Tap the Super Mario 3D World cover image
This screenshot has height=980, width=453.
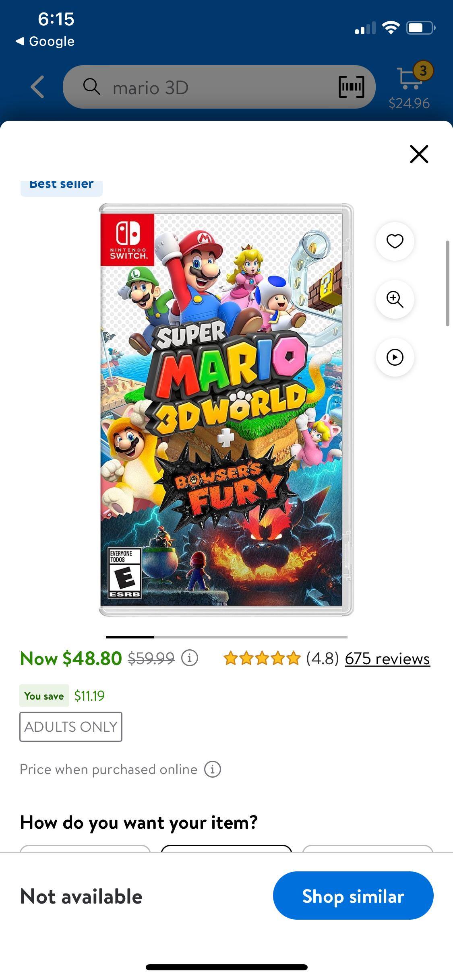pos(226,410)
